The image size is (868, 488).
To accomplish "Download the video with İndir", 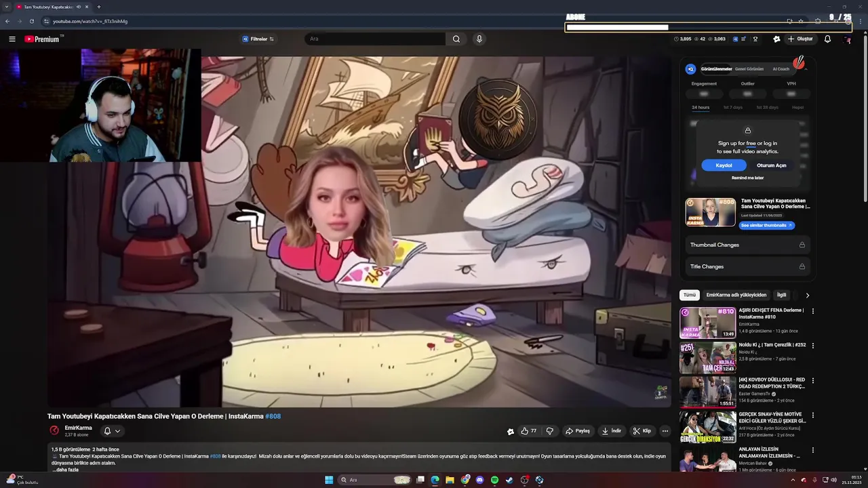I will click(x=612, y=431).
